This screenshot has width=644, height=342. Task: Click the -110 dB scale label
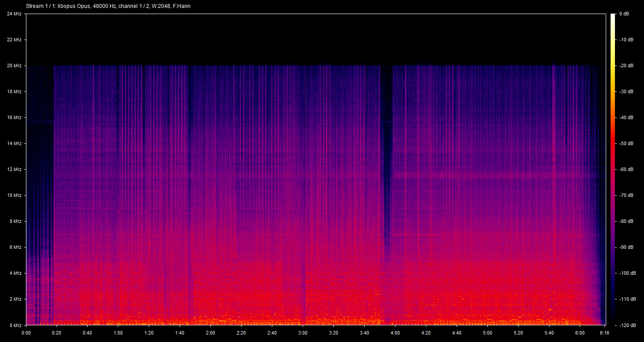click(627, 299)
